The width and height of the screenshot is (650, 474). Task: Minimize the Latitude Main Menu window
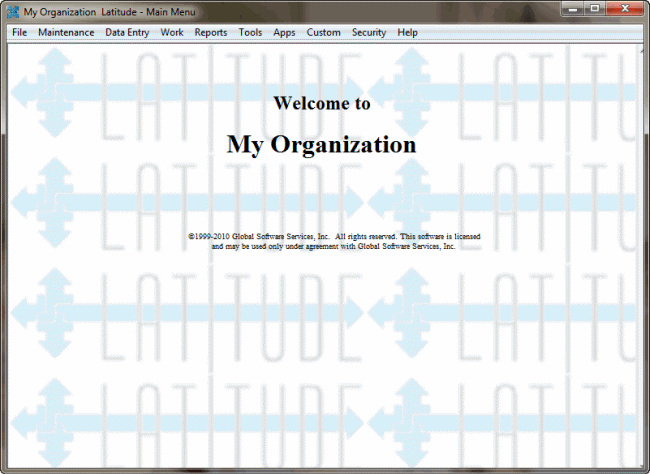tap(576, 9)
